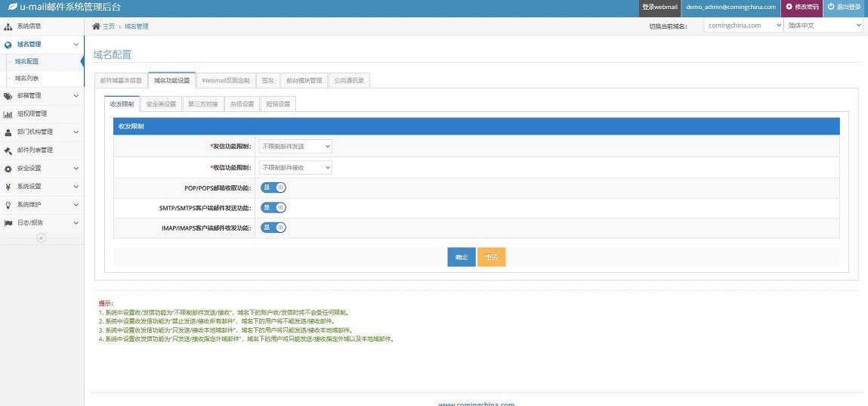Expand 日志/报告 menu chevron
Screen dimensions: 868x406
coord(76,223)
